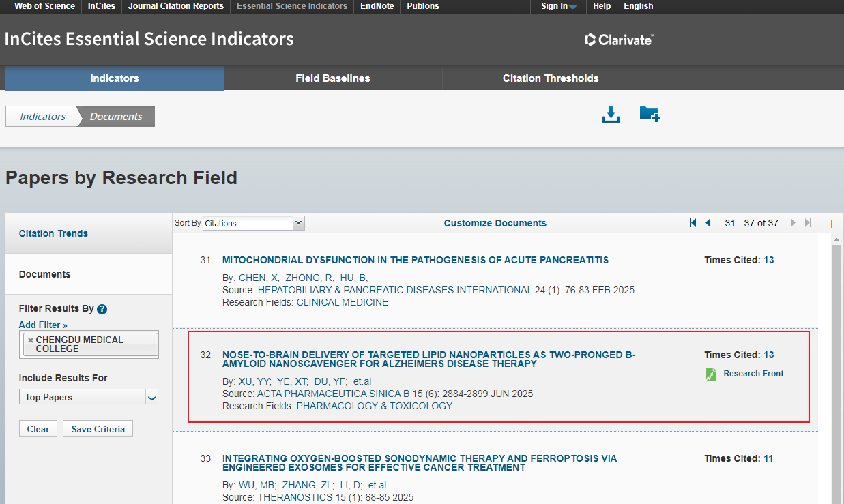Click the add-to-folder icon
The width and height of the screenshot is (844, 504).
[650, 115]
